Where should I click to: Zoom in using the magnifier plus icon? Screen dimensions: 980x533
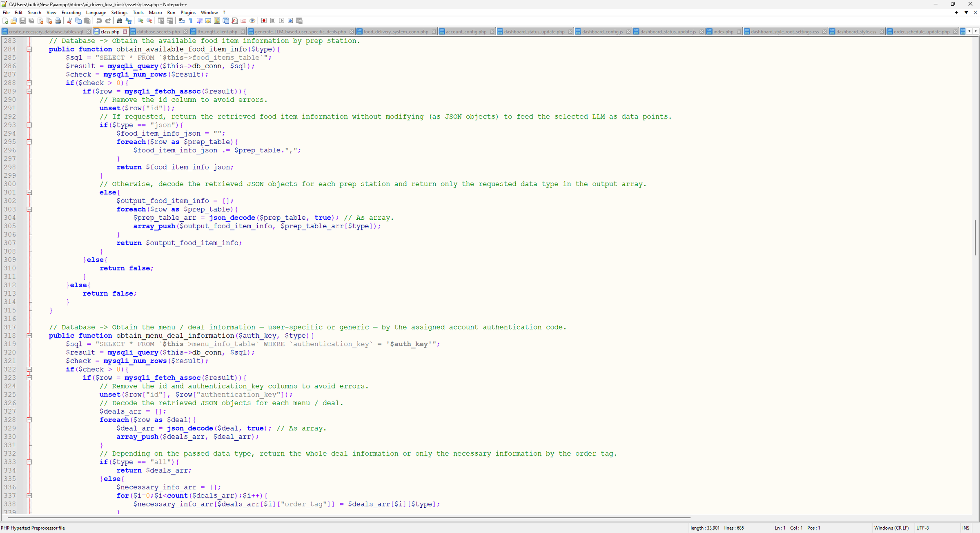tap(140, 21)
